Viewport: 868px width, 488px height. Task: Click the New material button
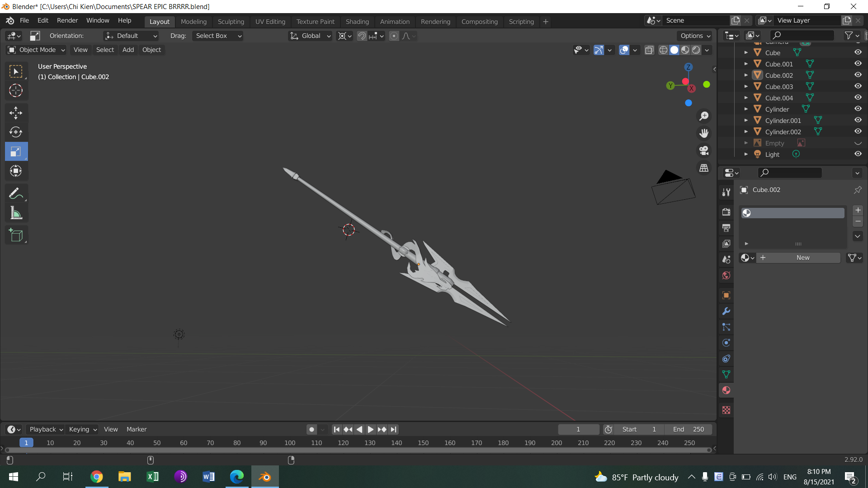click(802, 258)
